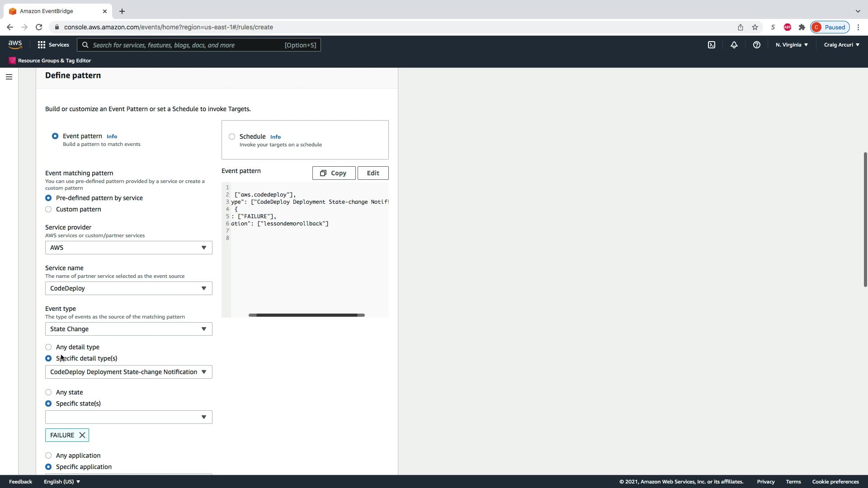This screenshot has height=488, width=868.
Task: Bookmark page with star icon
Action: 755,27
